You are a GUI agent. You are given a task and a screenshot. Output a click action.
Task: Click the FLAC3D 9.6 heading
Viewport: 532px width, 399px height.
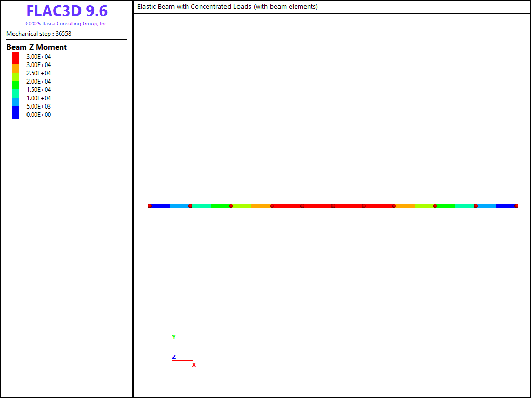click(x=66, y=11)
